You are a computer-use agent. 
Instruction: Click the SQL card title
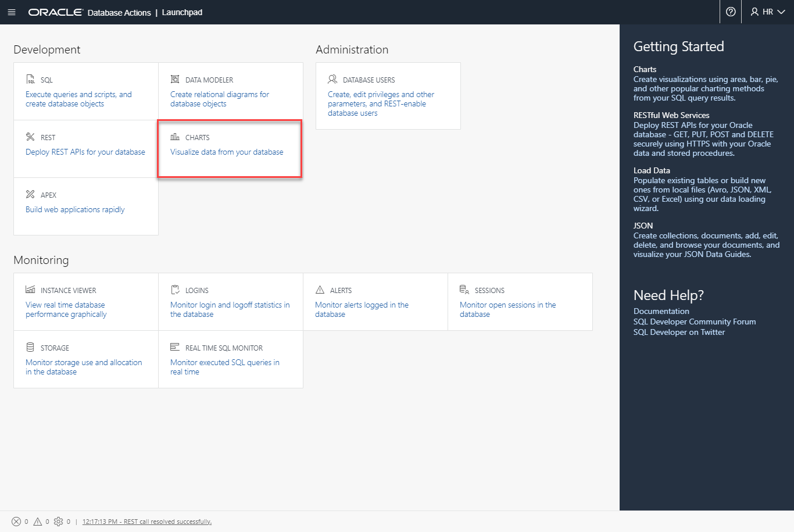(x=47, y=80)
